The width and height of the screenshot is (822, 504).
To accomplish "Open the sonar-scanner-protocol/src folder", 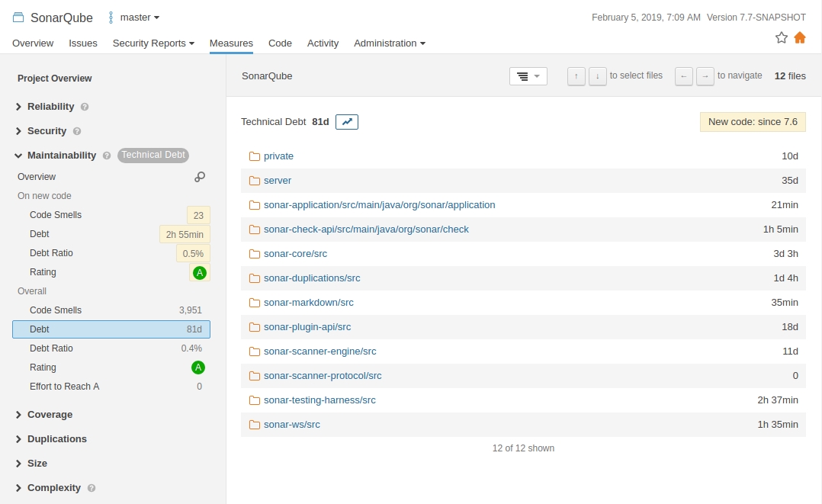I will (x=323, y=375).
